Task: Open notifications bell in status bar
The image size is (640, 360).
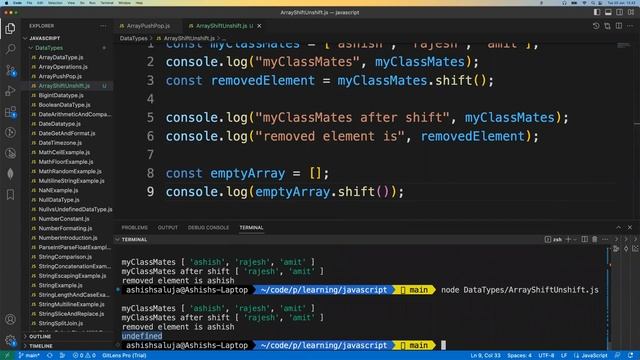Action: [631, 356]
